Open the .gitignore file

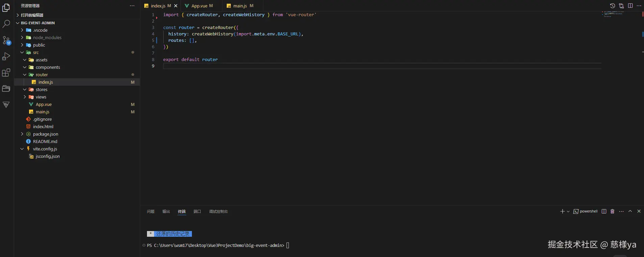tap(77, 119)
